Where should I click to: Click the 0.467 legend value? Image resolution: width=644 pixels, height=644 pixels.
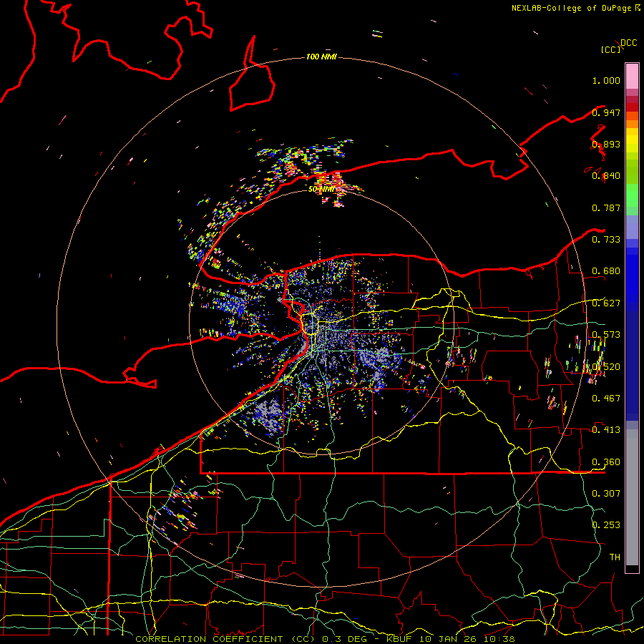pyautogui.click(x=606, y=398)
